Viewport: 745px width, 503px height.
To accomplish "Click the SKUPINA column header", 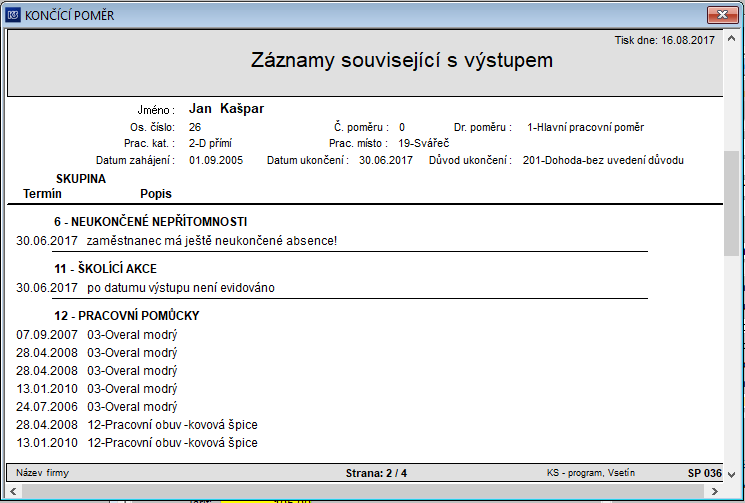I will point(81,179).
